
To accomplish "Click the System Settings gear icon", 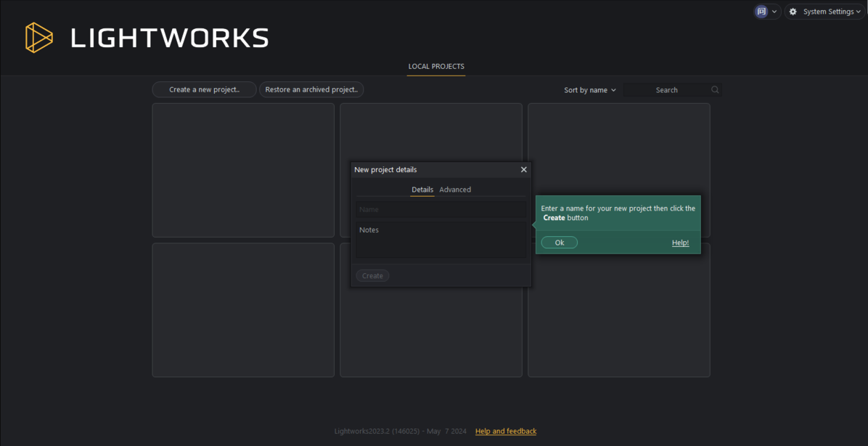I will pos(793,12).
